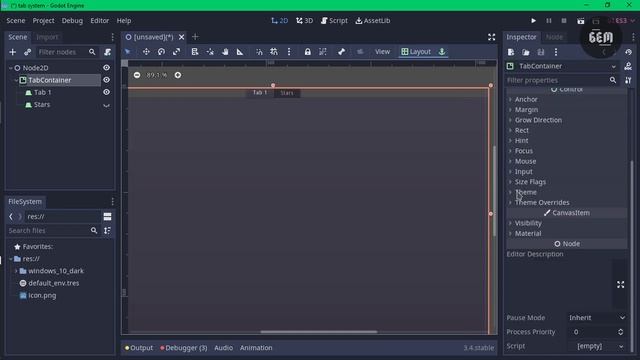Pause the running scene

[549, 21]
